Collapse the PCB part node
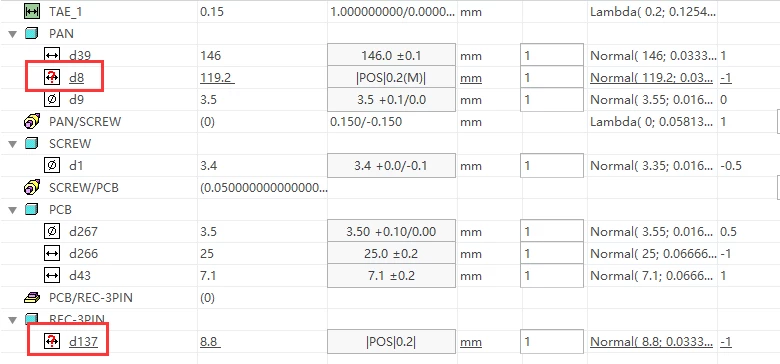Image resolution: width=780 pixels, height=364 pixels. (11, 210)
